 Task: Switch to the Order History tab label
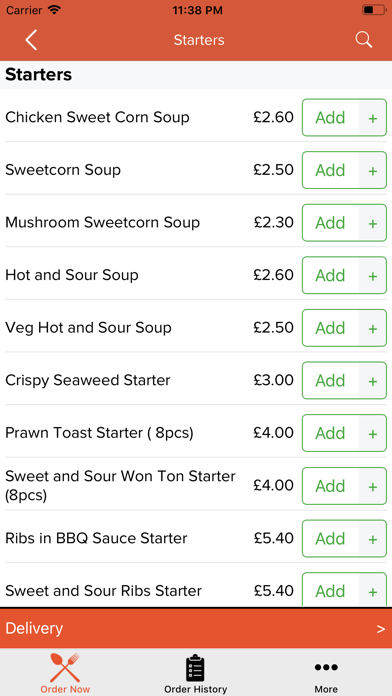click(x=195, y=689)
